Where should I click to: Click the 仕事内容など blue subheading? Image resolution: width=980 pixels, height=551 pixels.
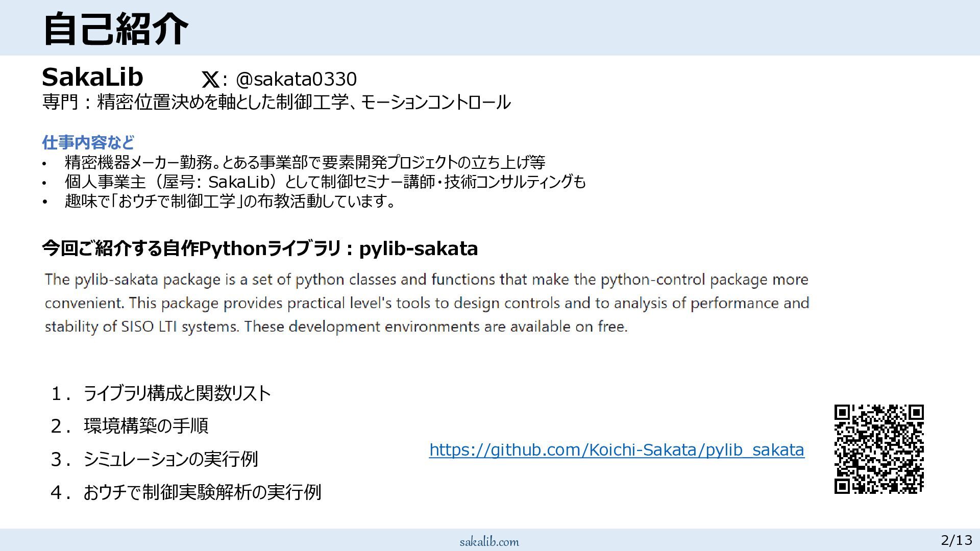[88, 142]
